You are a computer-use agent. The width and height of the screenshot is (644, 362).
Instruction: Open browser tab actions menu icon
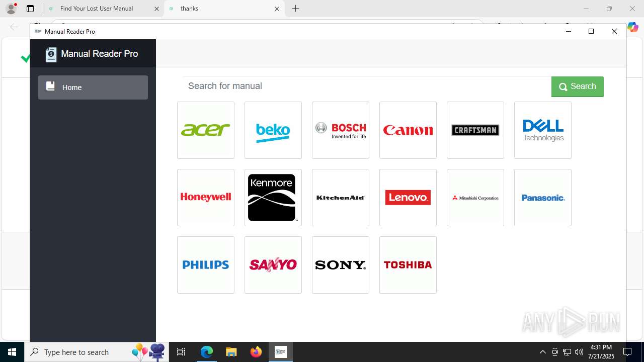30,9
